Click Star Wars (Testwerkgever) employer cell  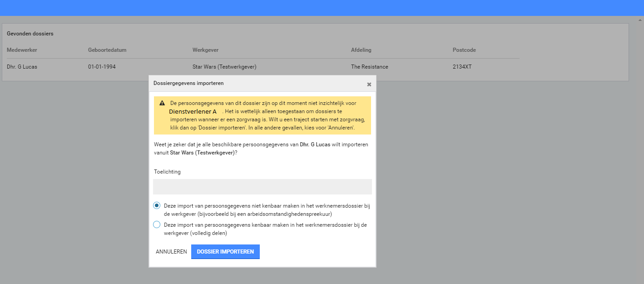[224, 67]
